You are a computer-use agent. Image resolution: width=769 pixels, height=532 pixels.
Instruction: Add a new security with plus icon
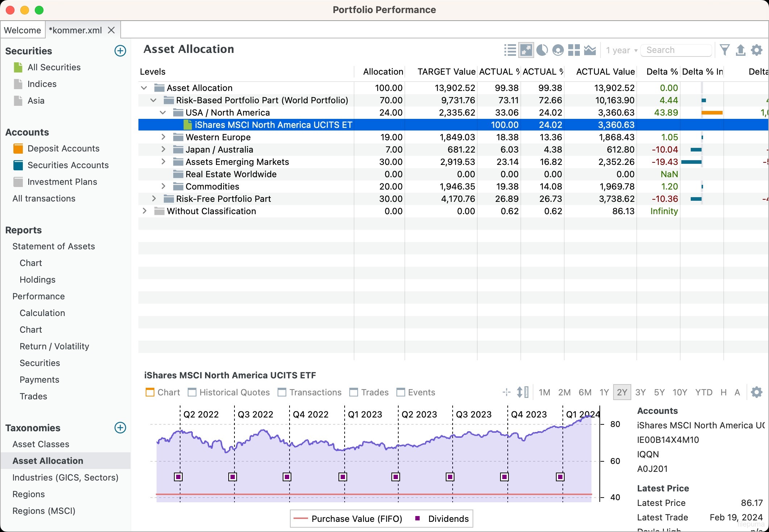120,51
